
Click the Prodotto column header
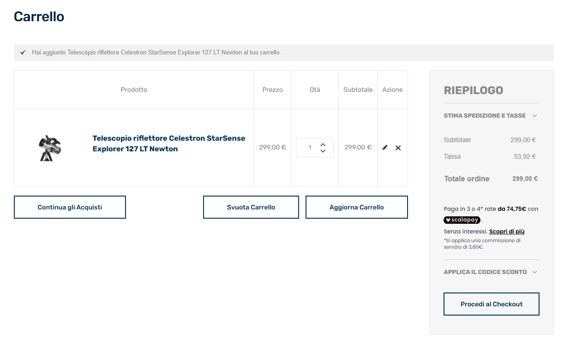tap(134, 90)
